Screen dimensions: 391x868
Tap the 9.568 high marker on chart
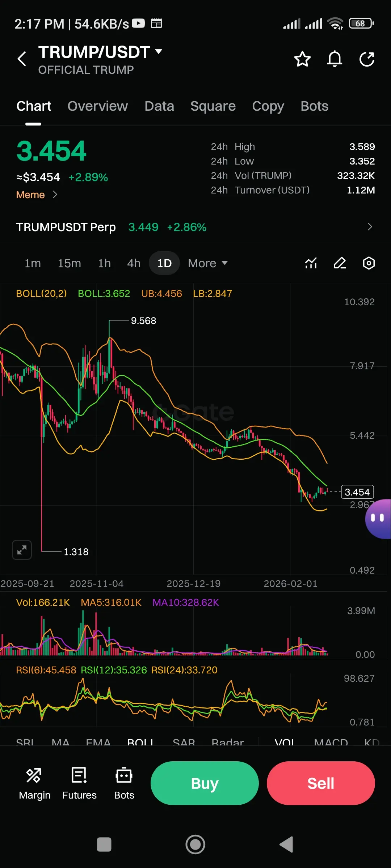143,321
